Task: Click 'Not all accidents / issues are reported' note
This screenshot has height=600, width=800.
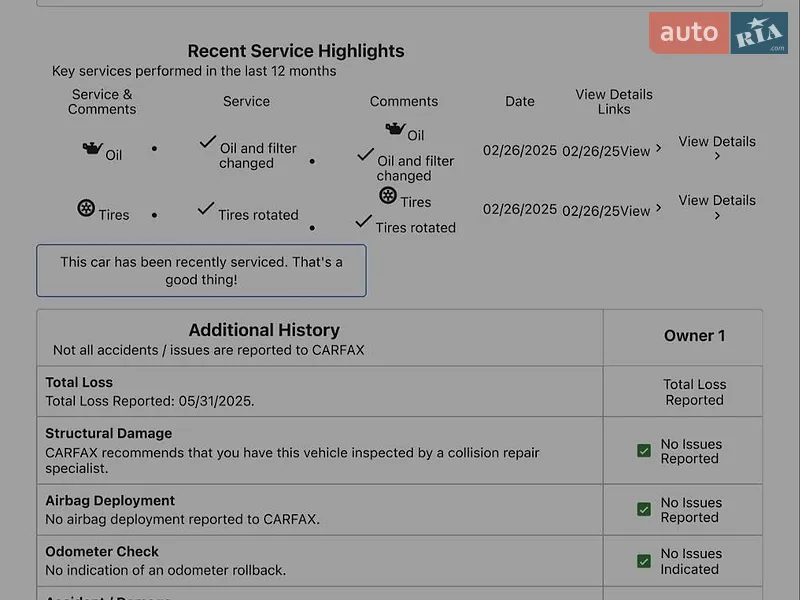Action: coord(209,350)
